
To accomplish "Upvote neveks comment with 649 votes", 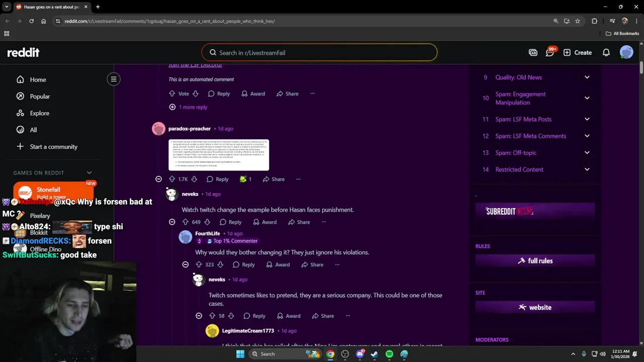I will tap(185, 222).
